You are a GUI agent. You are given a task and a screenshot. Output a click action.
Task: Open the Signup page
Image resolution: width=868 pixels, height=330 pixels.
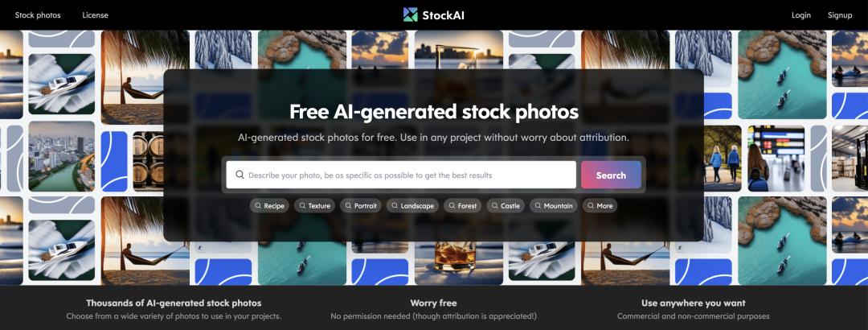tap(840, 15)
